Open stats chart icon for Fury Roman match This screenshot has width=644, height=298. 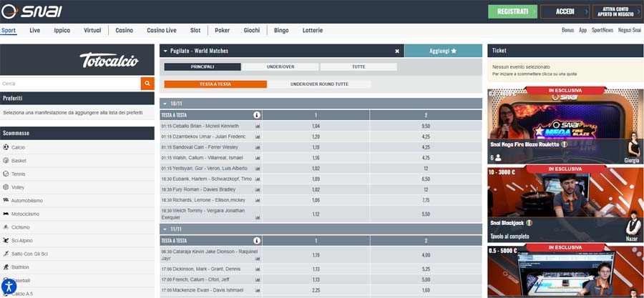(258, 190)
